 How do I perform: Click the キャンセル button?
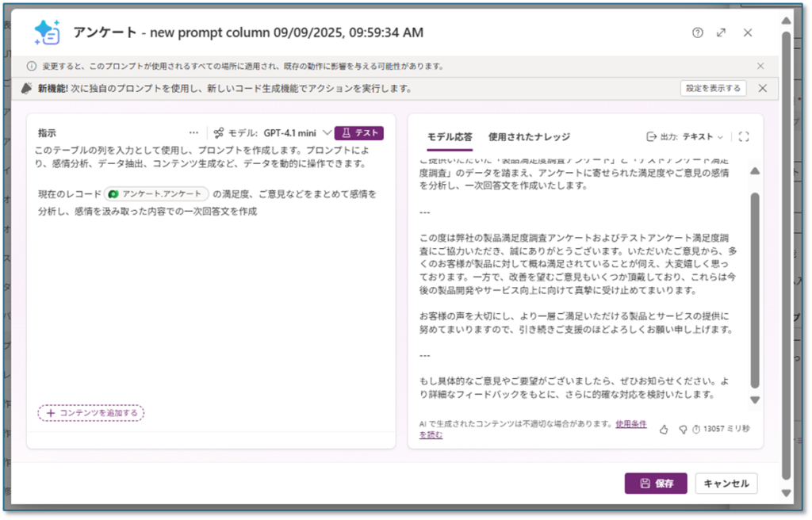[x=726, y=483]
